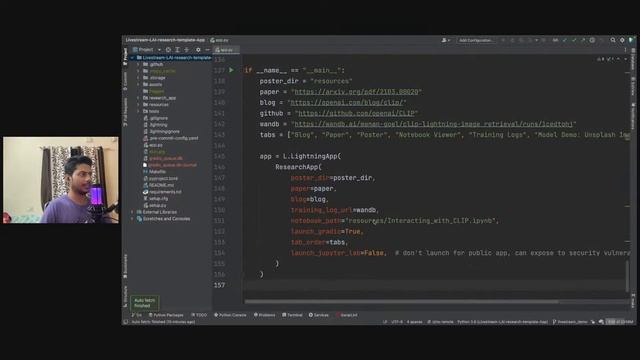Collapse all in Project panel toolbar

pos(187,50)
